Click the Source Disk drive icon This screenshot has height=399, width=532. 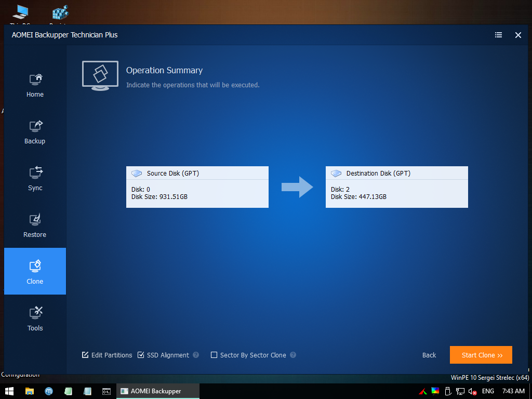(137, 174)
